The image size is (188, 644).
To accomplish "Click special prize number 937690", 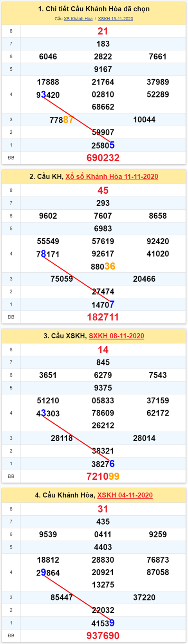I will [103, 635].
